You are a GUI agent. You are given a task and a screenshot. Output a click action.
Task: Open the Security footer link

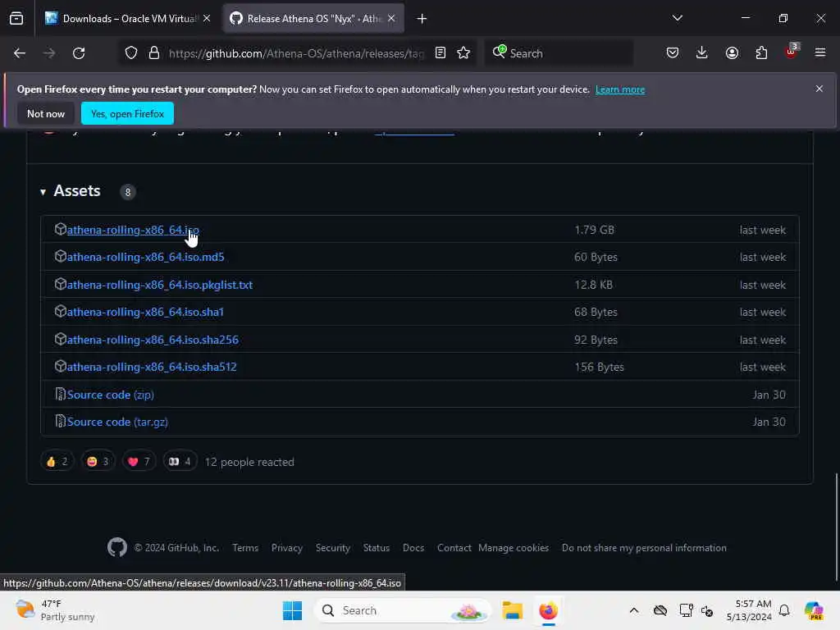[x=333, y=548]
